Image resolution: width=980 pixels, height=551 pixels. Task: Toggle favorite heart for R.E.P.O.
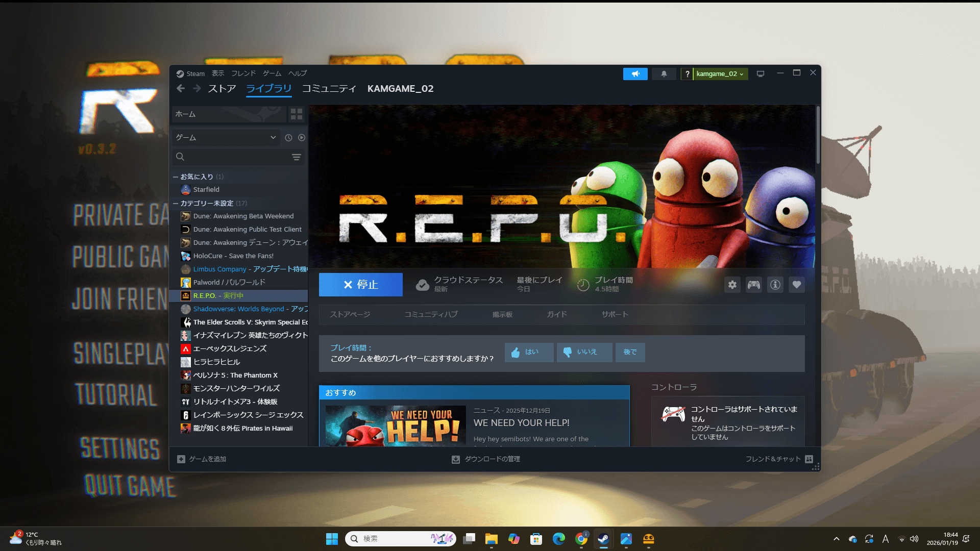(796, 285)
